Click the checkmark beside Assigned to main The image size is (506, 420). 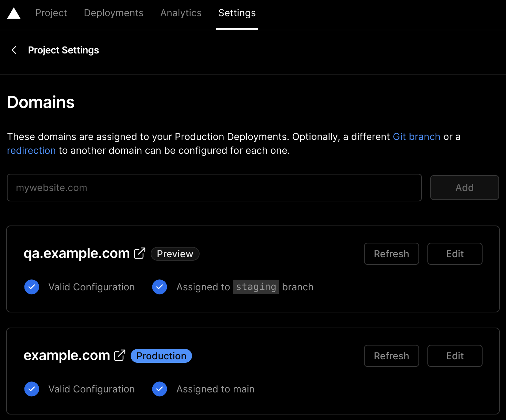[x=159, y=389]
